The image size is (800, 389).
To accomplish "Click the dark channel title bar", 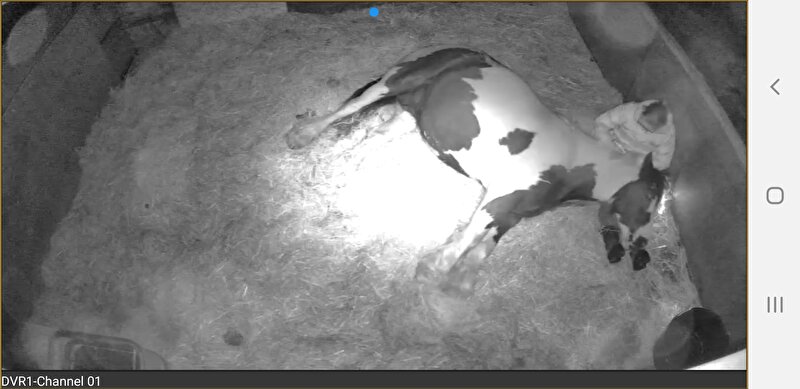I will tap(373, 380).
